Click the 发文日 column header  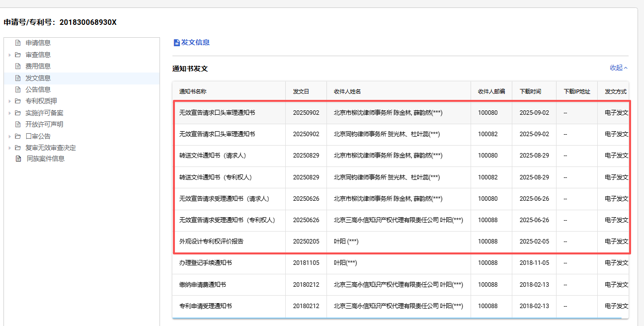301,92
